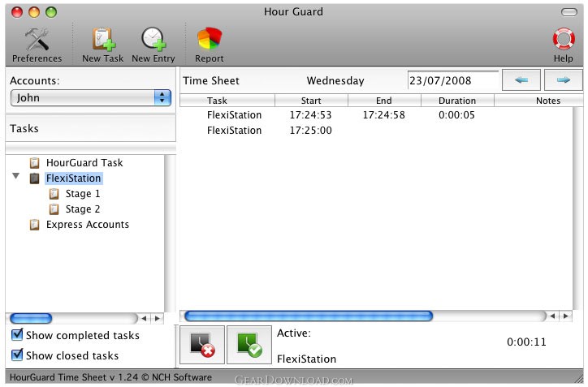
Task: Click the Tasks panel header
Action: pyautogui.click(x=91, y=128)
